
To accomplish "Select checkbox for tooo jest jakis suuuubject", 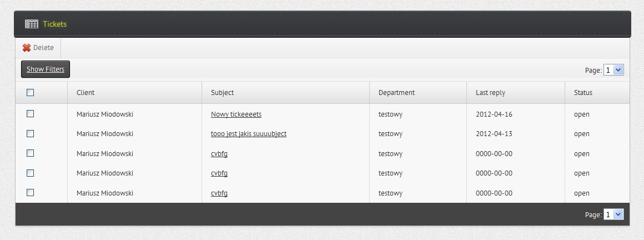I will coord(31,134).
